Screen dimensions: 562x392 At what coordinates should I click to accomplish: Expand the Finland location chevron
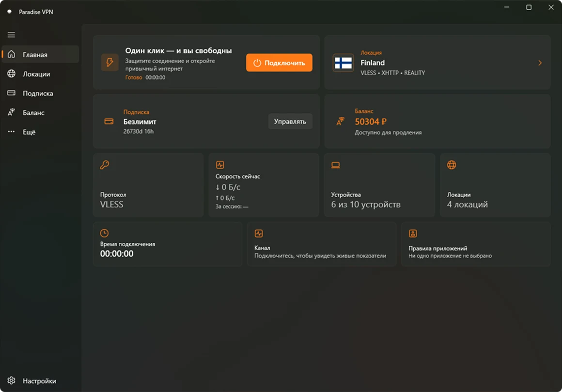[x=540, y=63]
